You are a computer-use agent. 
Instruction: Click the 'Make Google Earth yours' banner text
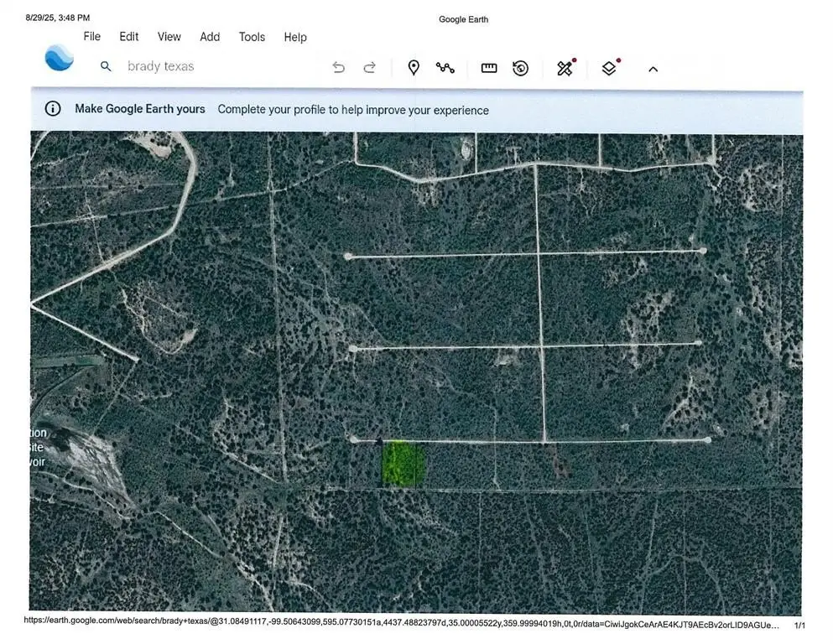140,109
